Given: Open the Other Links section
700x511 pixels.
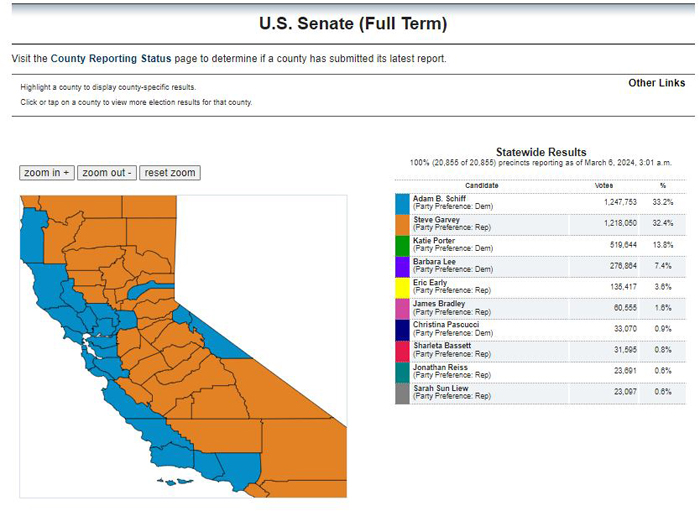Looking at the screenshot, I should pyautogui.click(x=656, y=83).
